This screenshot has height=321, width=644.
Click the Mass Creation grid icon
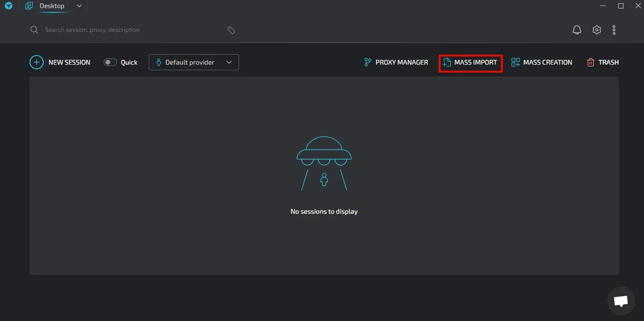515,62
